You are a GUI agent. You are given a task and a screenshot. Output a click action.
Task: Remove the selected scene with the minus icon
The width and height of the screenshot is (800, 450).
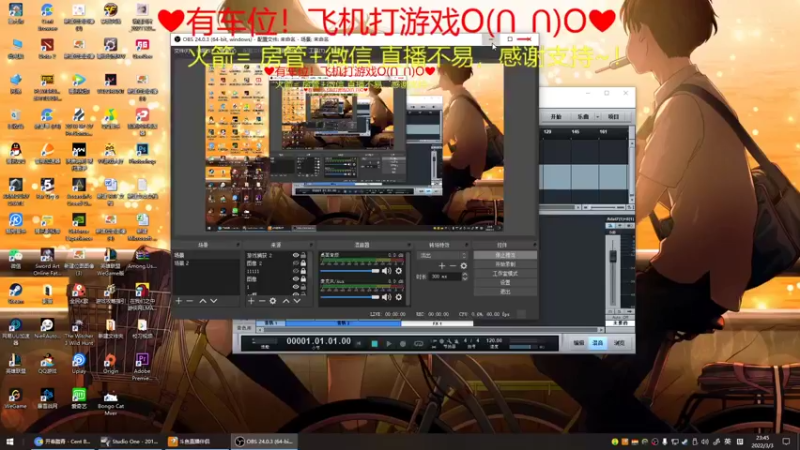point(190,301)
